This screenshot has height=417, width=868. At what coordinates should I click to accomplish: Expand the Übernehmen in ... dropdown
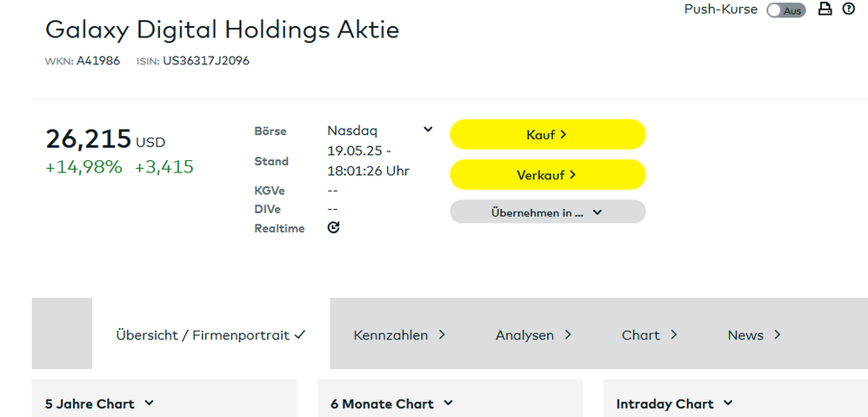click(x=547, y=212)
